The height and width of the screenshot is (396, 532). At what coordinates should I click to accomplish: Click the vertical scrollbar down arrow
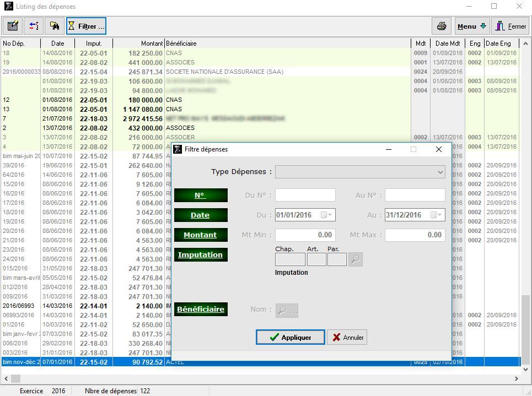[525, 369]
